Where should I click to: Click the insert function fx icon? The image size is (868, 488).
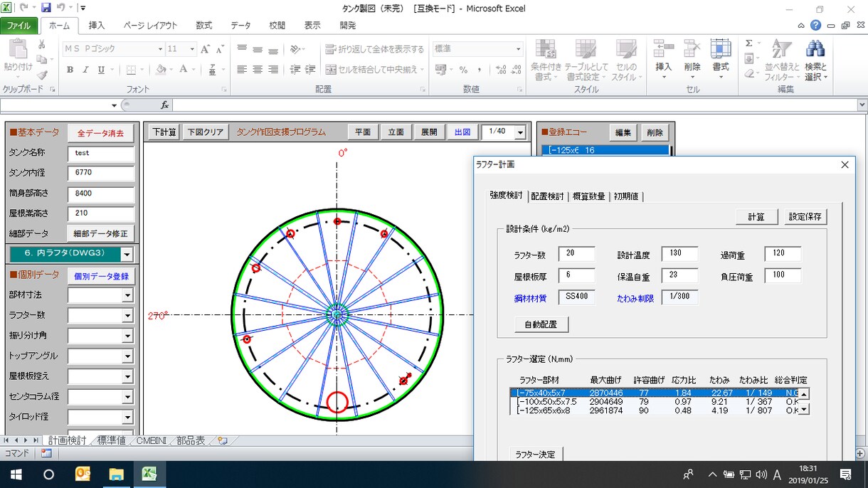point(164,105)
